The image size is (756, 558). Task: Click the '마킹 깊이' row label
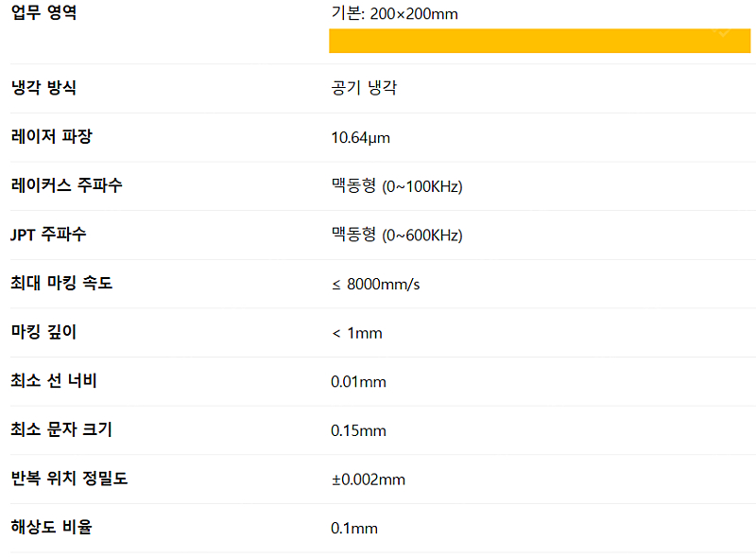pos(43,332)
